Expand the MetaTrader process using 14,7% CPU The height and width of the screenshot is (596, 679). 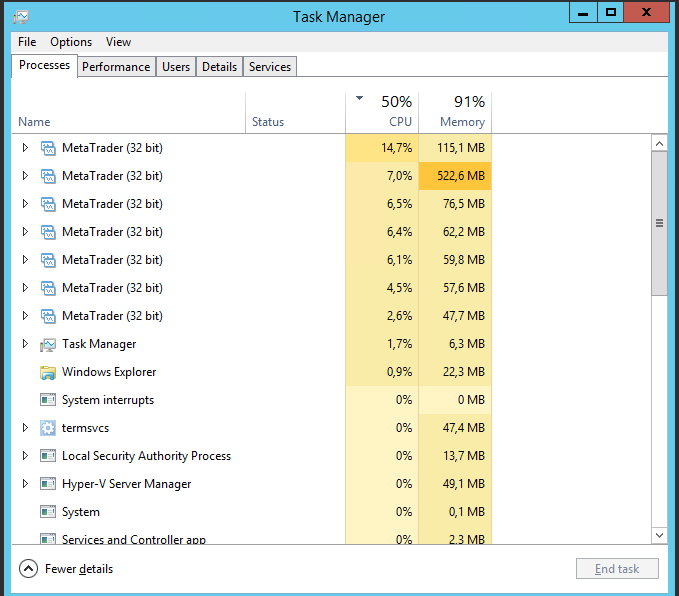click(25, 148)
